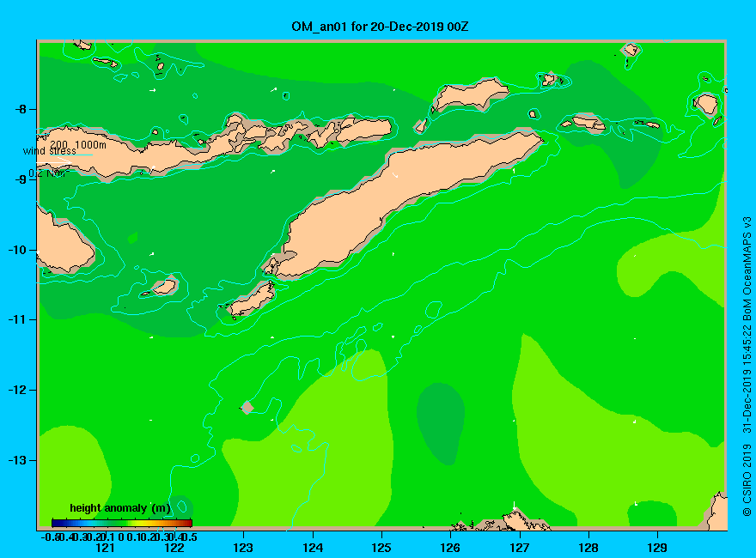
Task: Click the '200 1000m' depth contour label
Action: [x=78, y=144]
